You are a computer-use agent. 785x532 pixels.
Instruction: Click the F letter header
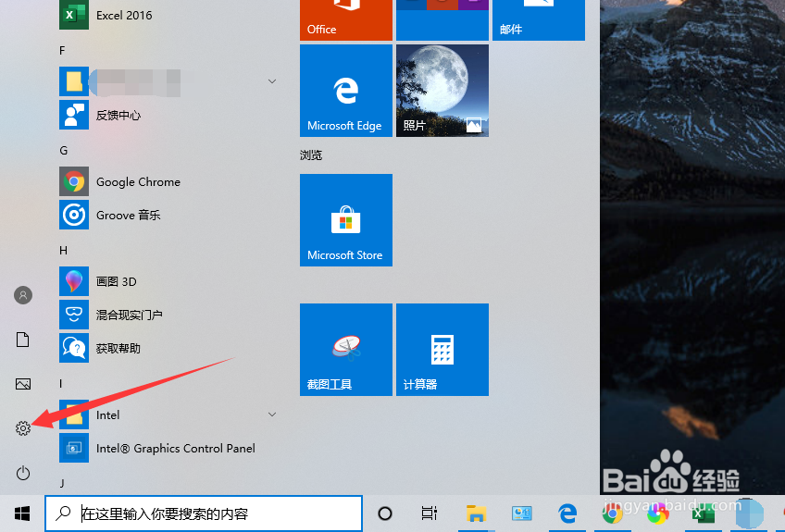pos(62,51)
